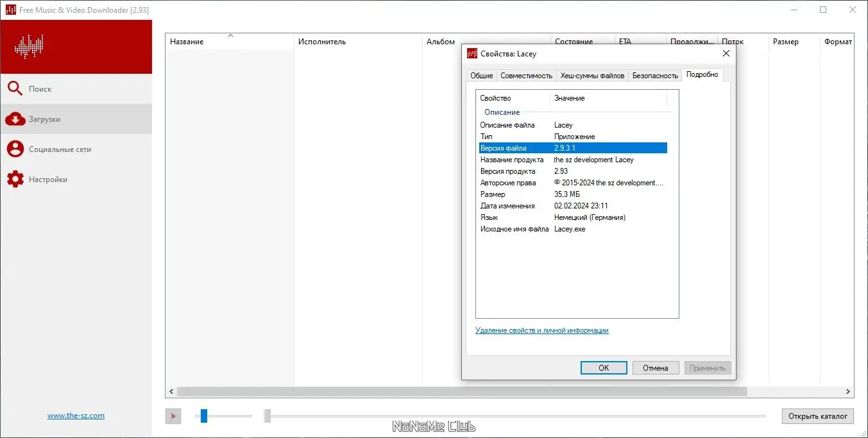Sort by the Исполнитель column header
Image resolution: width=868 pixels, height=438 pixels.
358,42
